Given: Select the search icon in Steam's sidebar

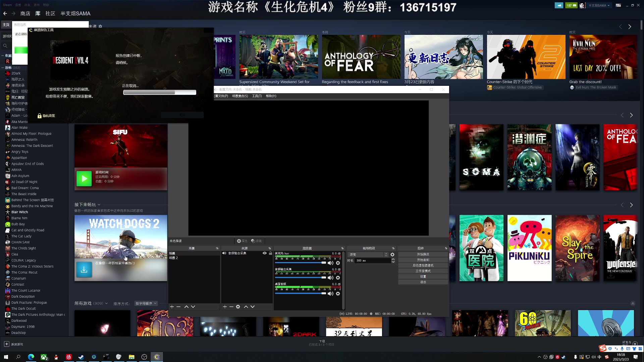Looking at the screenshot, I should coord(5,45).
